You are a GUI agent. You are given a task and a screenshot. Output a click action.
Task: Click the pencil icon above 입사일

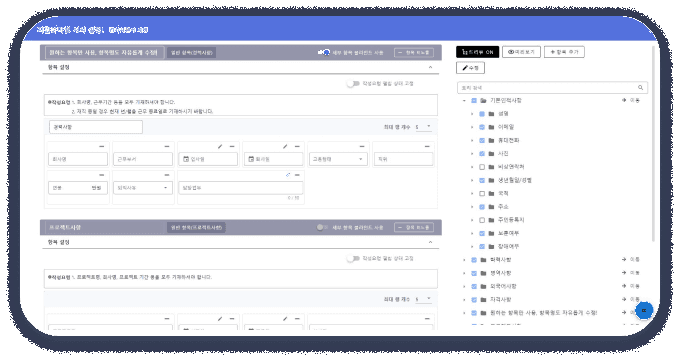pyautogui.click(x=220, y=147)
